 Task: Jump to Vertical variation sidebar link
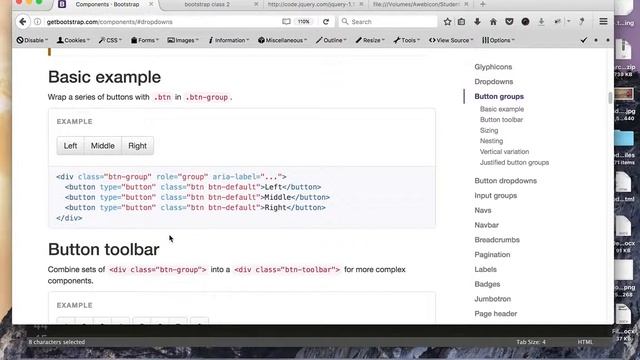(x=504, y=151)
